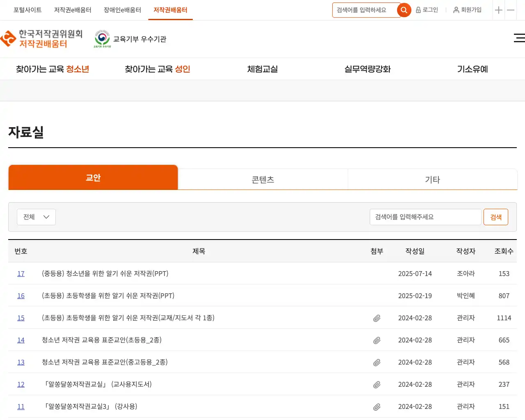Open the 체험교실 menu
Image resolution: width=525 pixels, height=420 pixels.
(x=262, y=69)
